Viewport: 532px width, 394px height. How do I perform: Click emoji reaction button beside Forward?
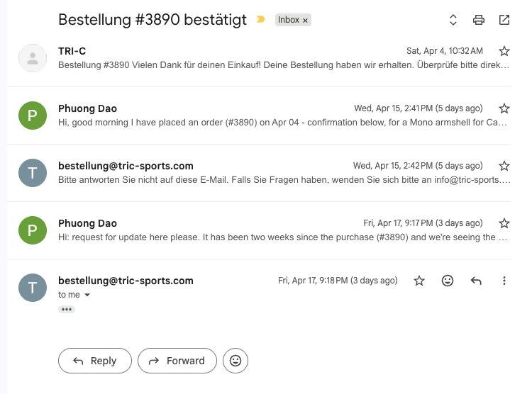235,361
